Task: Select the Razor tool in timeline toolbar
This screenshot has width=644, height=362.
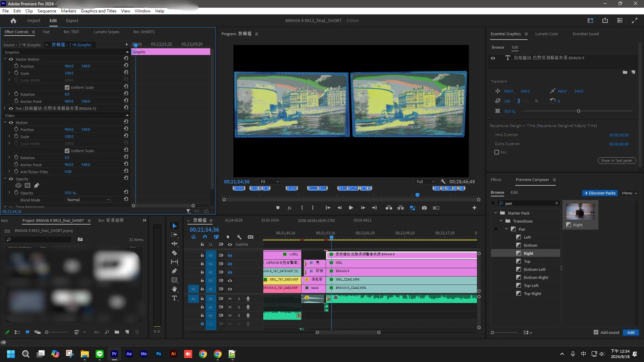Action: point(174,253)
